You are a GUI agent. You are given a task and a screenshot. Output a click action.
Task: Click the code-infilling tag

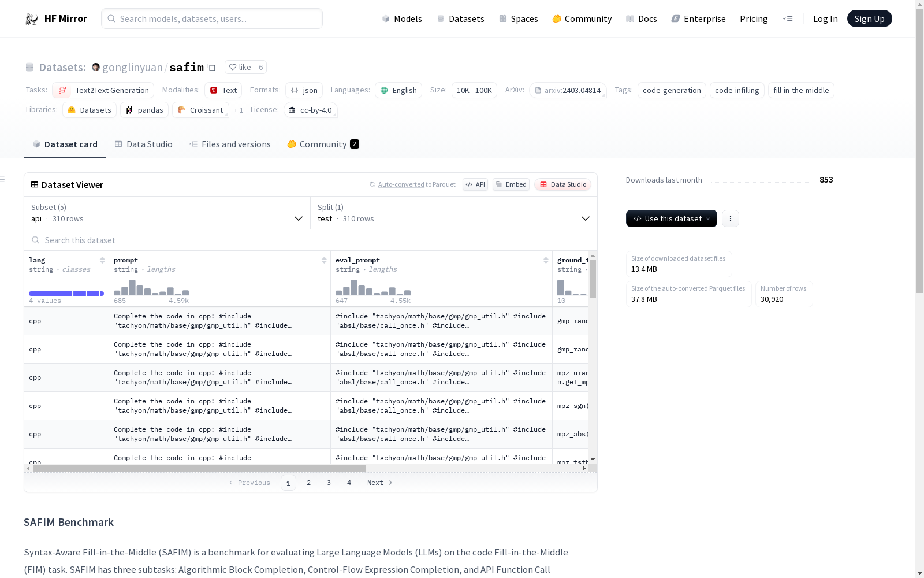[x=737, y=90]
